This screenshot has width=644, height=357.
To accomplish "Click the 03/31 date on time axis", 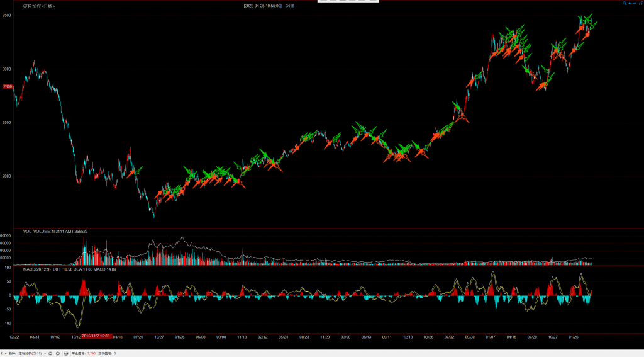I will point(35,337).
